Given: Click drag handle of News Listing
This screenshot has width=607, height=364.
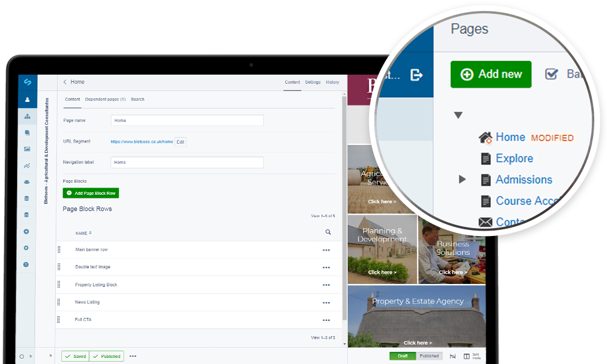Looking at the screenshot, I should (58, 302).
